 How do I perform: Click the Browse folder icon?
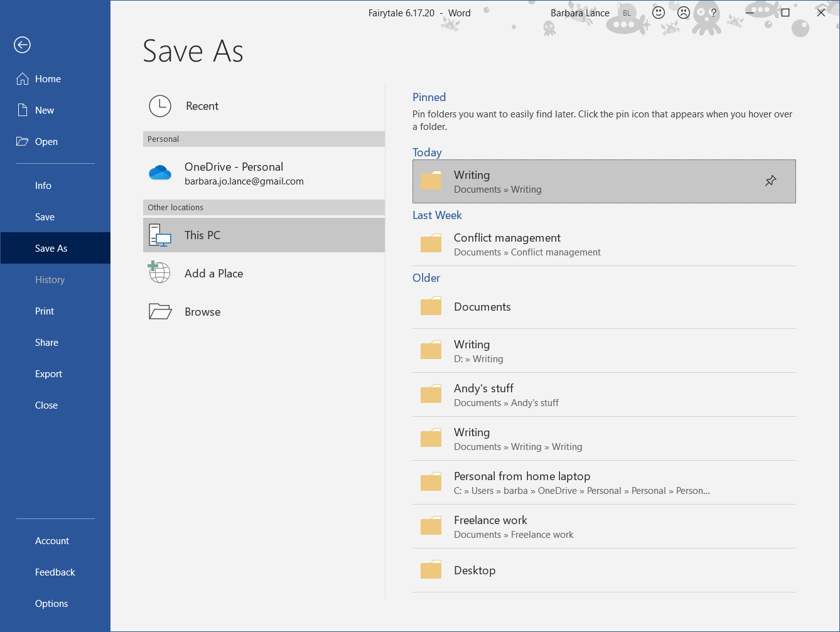(160, 312)
